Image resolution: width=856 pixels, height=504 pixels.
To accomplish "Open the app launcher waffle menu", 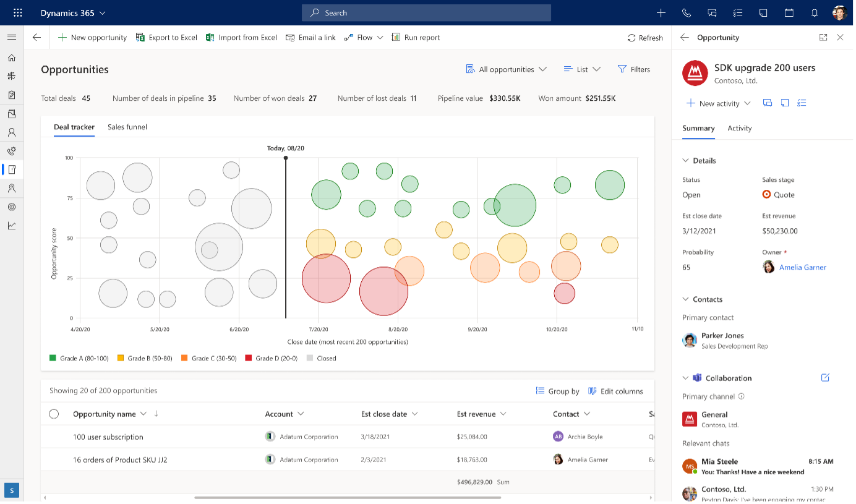I will [17, 12].
